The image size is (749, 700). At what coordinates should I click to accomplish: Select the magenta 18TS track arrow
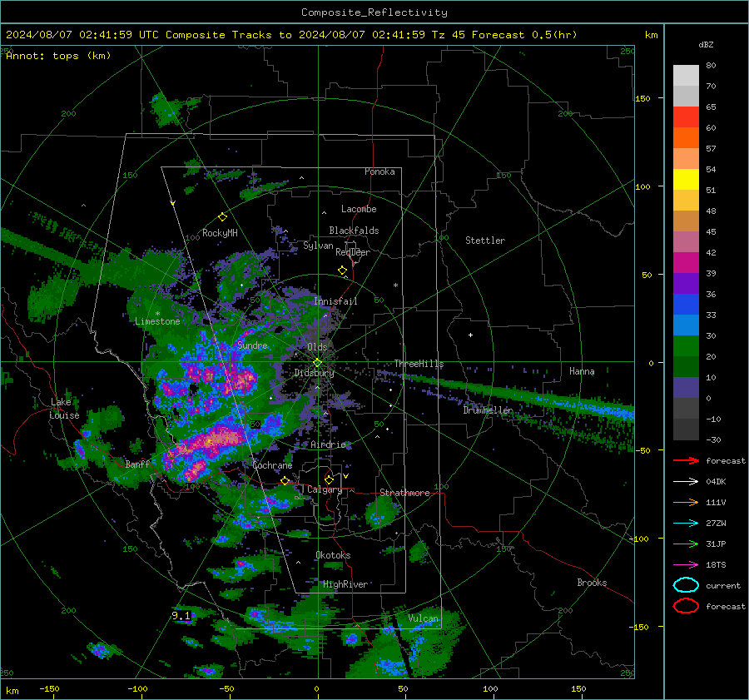click(x=686, y=565)
